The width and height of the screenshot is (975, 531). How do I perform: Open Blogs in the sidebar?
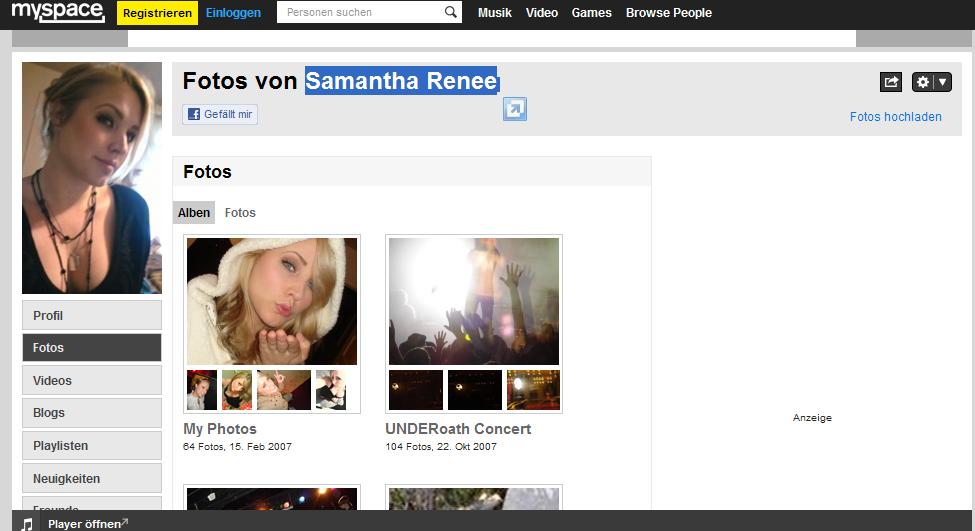(92, 413)
